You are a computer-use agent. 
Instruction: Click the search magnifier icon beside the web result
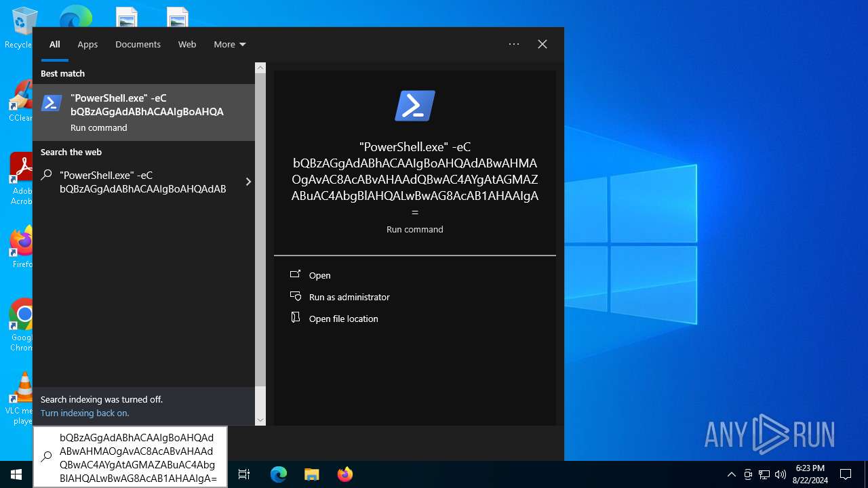point(46,175)
